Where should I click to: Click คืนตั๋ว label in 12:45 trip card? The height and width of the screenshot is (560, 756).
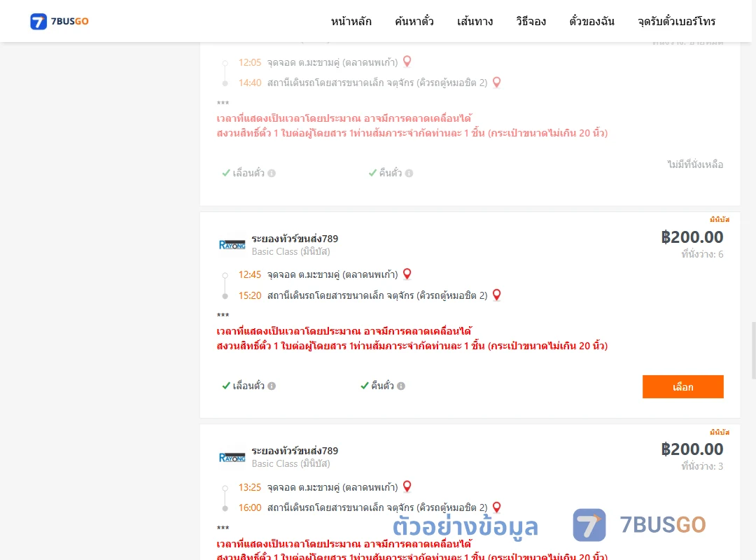(382, 386)
